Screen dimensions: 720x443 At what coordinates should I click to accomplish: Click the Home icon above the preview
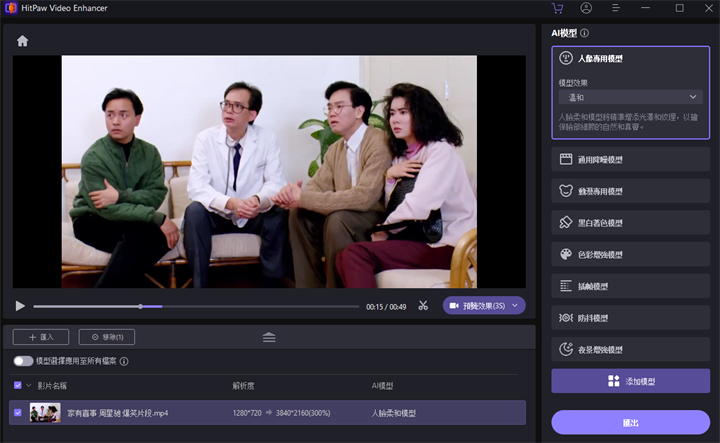point(22,41)
